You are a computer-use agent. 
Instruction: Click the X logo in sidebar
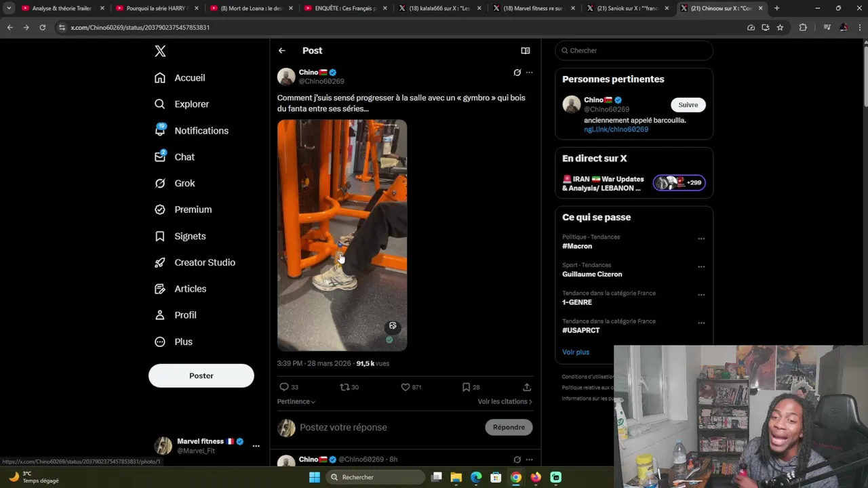pos(160,51)
